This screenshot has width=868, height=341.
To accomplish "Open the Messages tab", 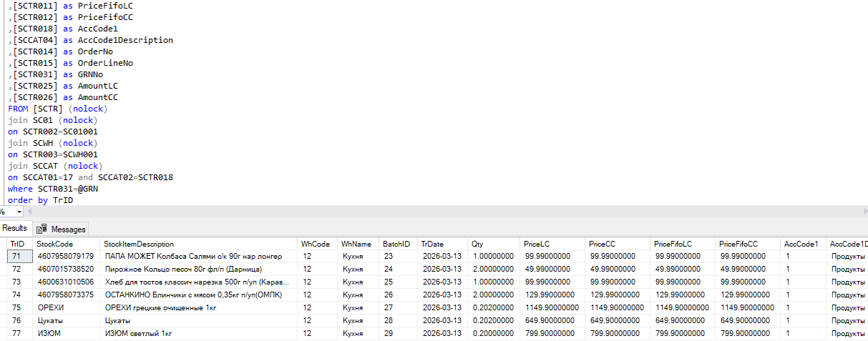I will click(x=68, y=229).
